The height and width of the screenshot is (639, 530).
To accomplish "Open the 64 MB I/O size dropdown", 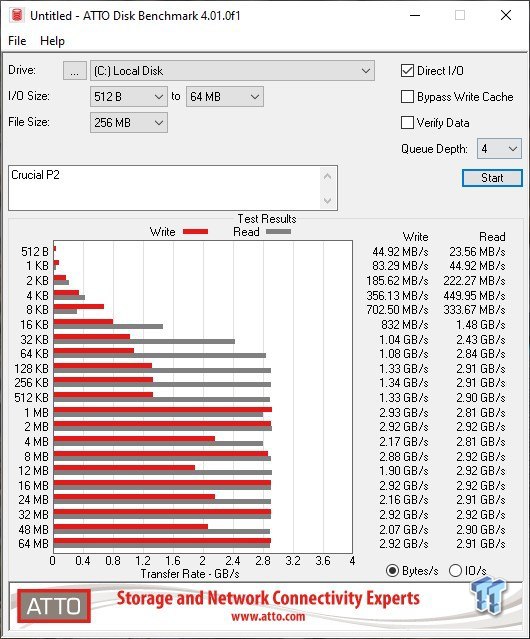I will tap(225, 97).
